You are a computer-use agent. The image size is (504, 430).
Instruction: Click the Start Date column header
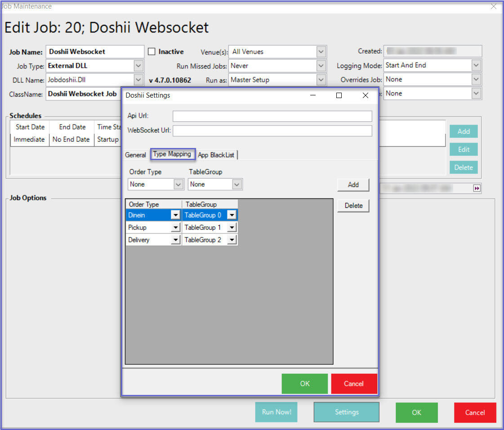pyautogui.click(x=30, y=127)
